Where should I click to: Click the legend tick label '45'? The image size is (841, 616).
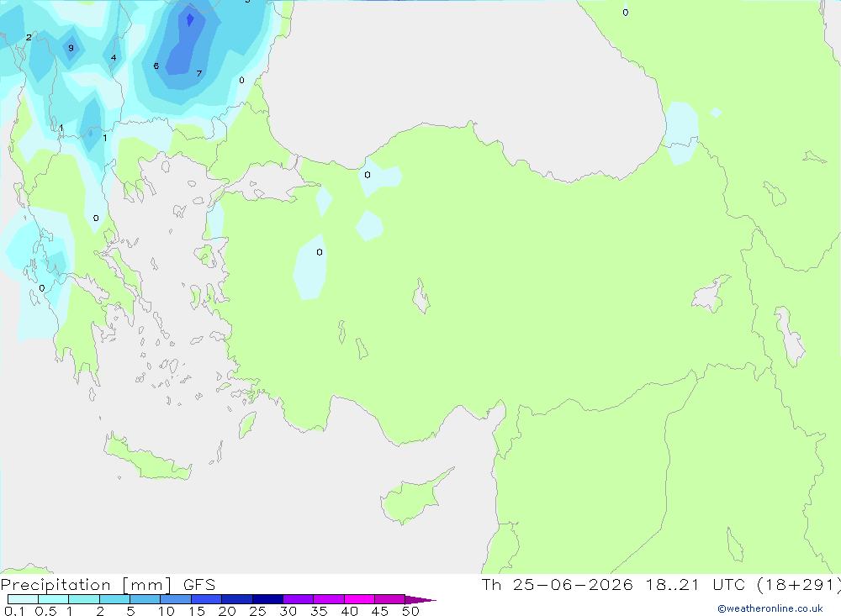click(380, 611)
